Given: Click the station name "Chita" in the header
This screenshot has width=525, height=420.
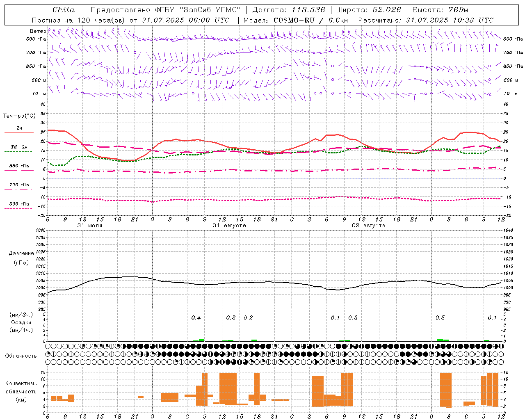Looking at the screenshot, I should coord(64,10).
